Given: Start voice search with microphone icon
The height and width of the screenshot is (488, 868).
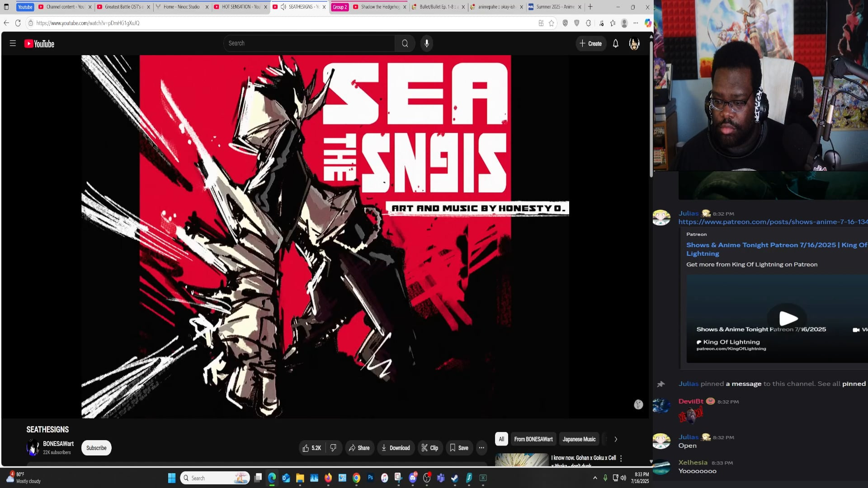Looking at the screenshot, I should click(426, 43).
